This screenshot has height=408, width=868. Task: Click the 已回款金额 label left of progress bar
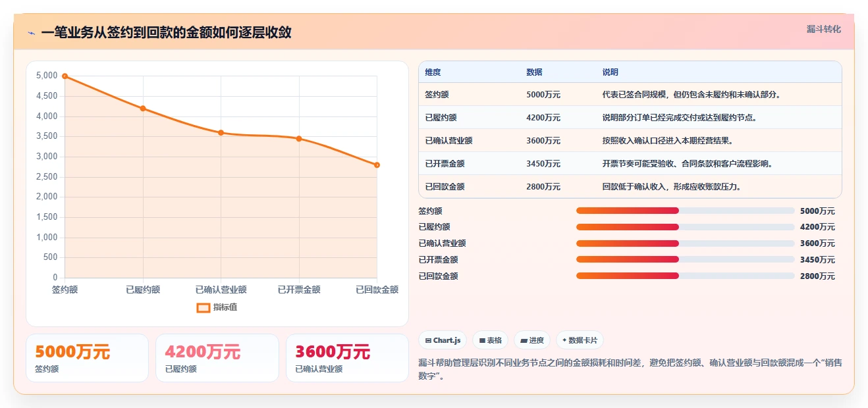(x=438, y=276)
